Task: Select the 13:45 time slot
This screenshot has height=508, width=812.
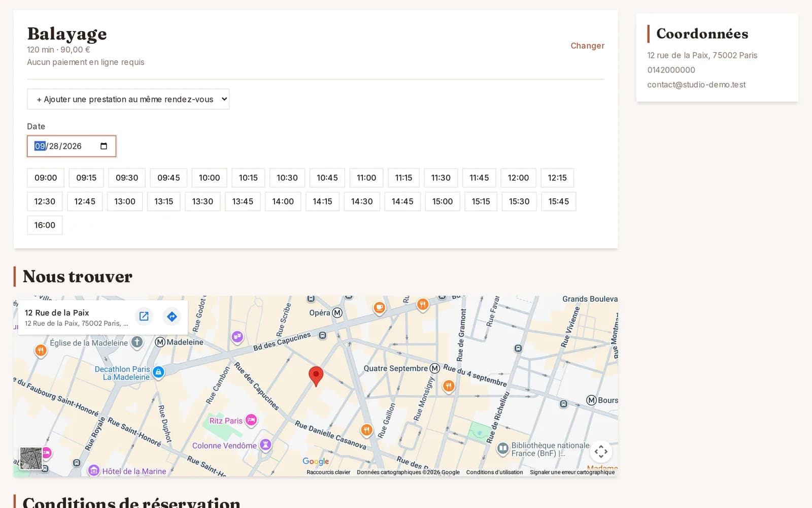Action: point(243,202)
